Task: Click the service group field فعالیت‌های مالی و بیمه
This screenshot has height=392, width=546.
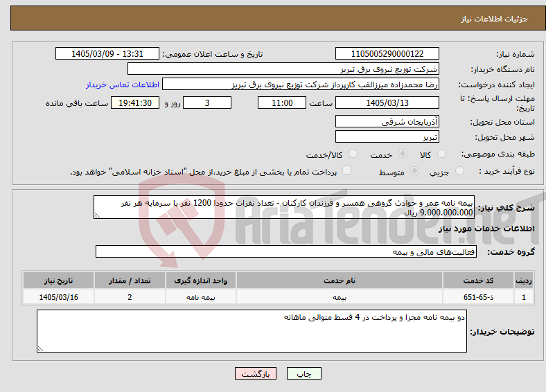Action: coord(286,251)
